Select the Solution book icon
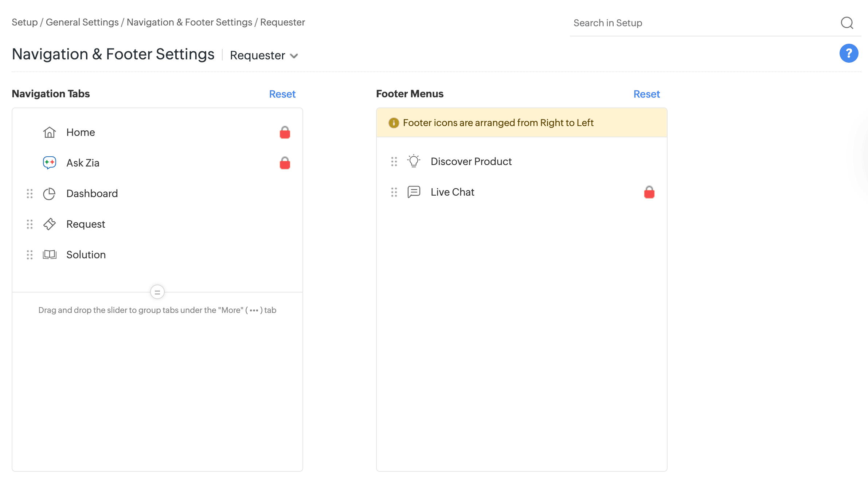Viewport: 868px width, 502px height. point(49,255)
